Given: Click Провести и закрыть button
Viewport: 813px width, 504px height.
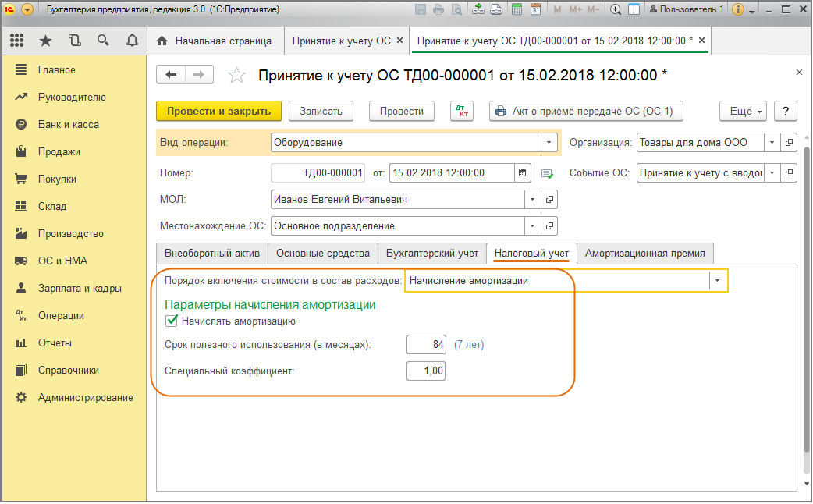Looking at the screenshot, I should click(218, 111).
